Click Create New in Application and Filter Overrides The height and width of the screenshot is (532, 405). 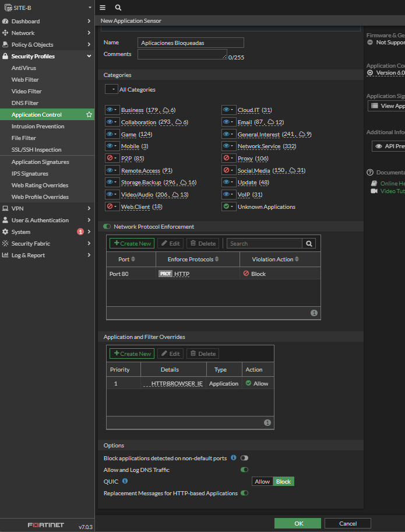132,353
